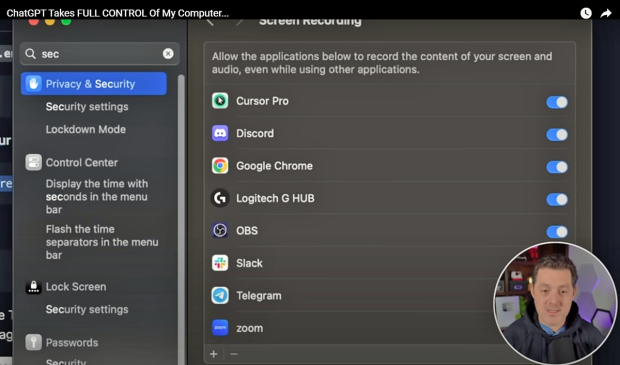Click the Discord app icon

(220, 133)
